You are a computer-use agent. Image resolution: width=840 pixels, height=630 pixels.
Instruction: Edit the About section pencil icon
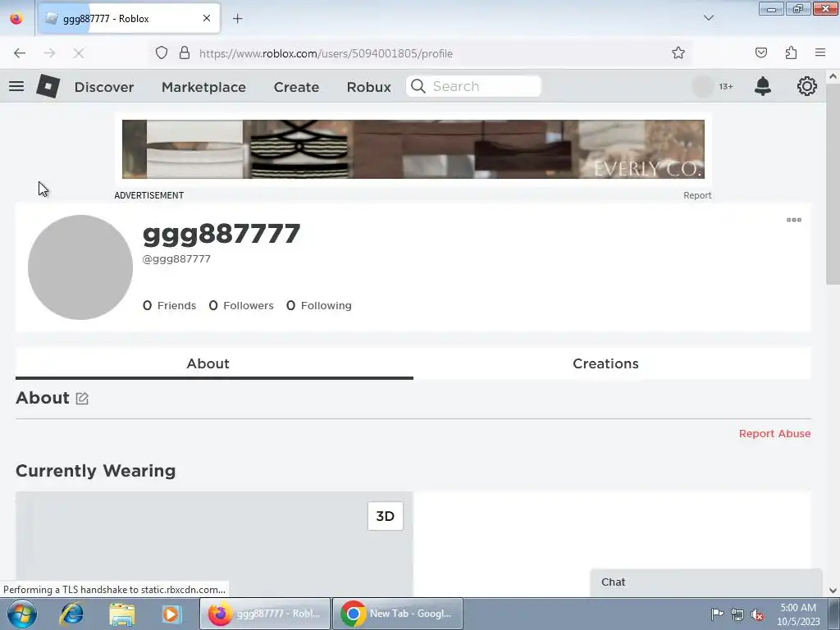click(82, 399)
